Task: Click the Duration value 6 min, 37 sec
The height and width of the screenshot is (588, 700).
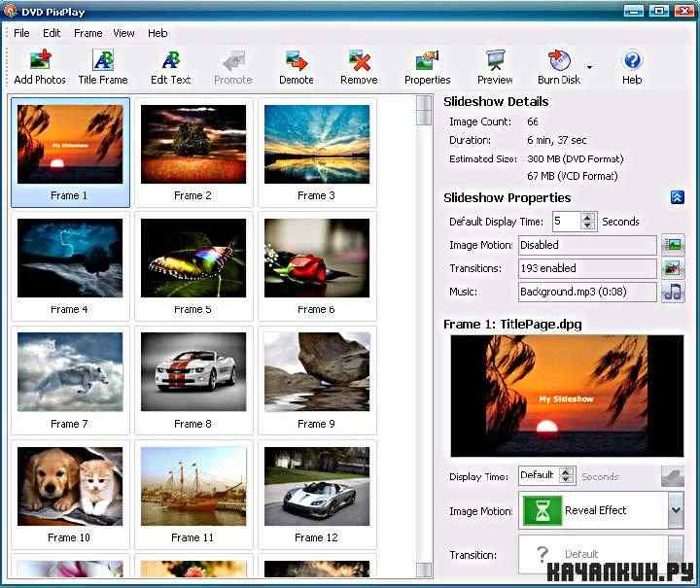Action: click(x=557, y=140)
